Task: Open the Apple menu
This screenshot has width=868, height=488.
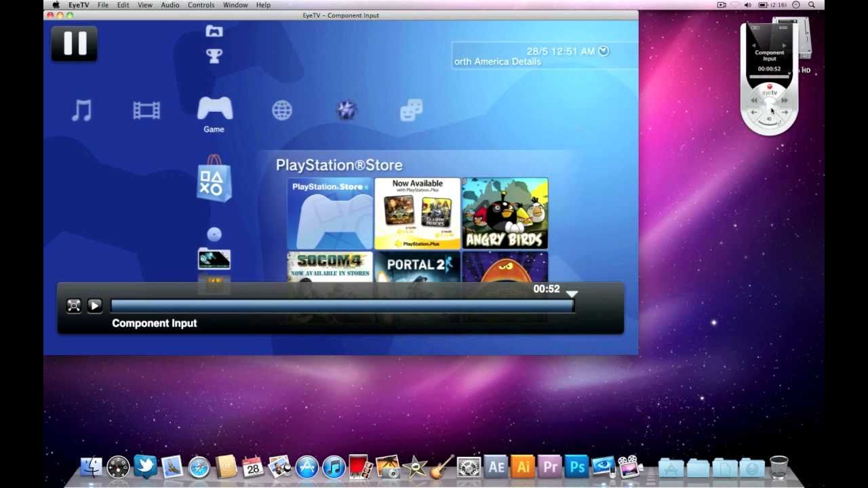Action: point(56,5)
